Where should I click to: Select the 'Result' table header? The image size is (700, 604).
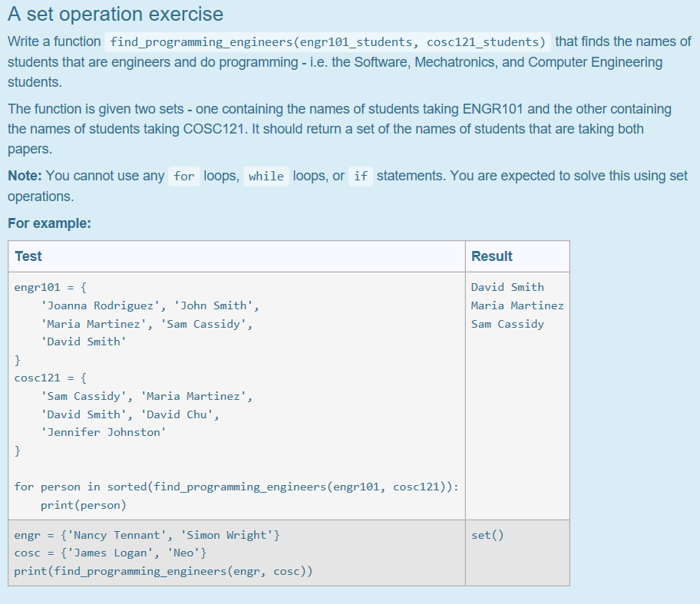click(492, 256)
